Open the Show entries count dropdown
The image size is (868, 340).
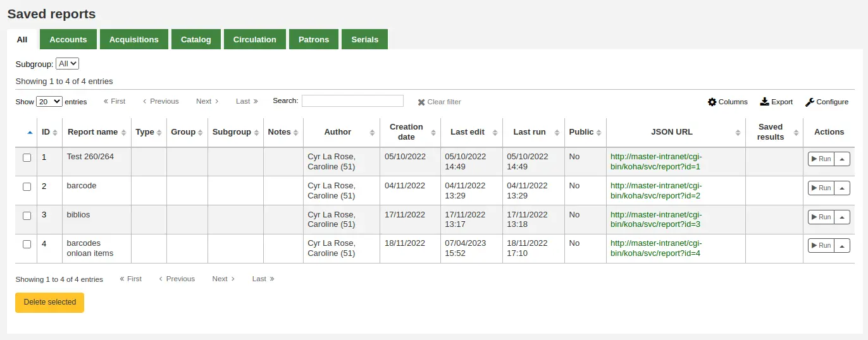(x=49, y=101)
